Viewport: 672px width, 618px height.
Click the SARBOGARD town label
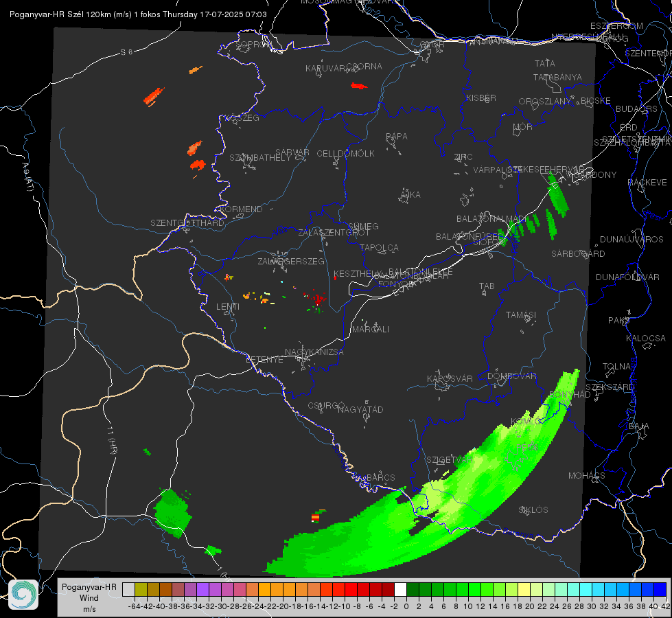pyautogui.click(x=578, y=254)
